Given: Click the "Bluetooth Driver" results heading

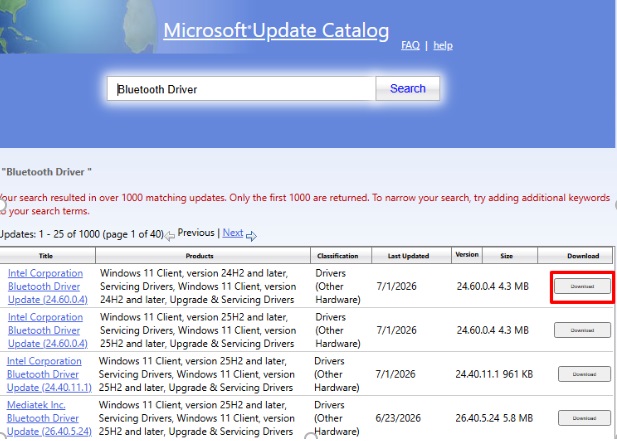Looking at the screenshot, I should pyautogui.click(x=46, y=172).
